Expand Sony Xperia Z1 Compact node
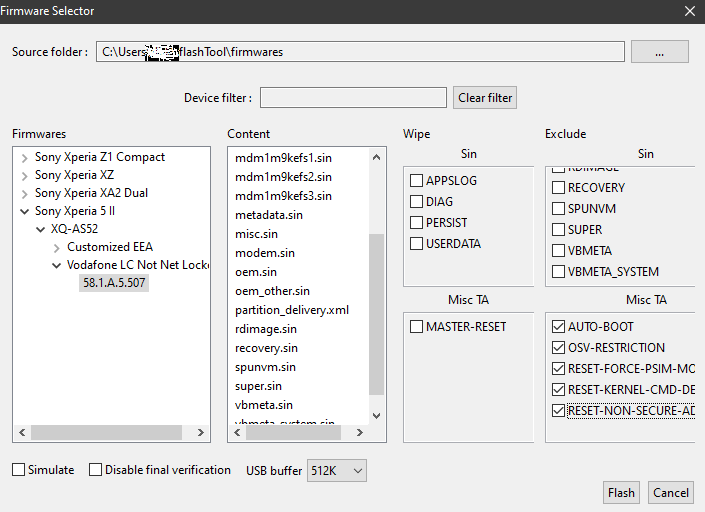 click(x=25, y=158)
